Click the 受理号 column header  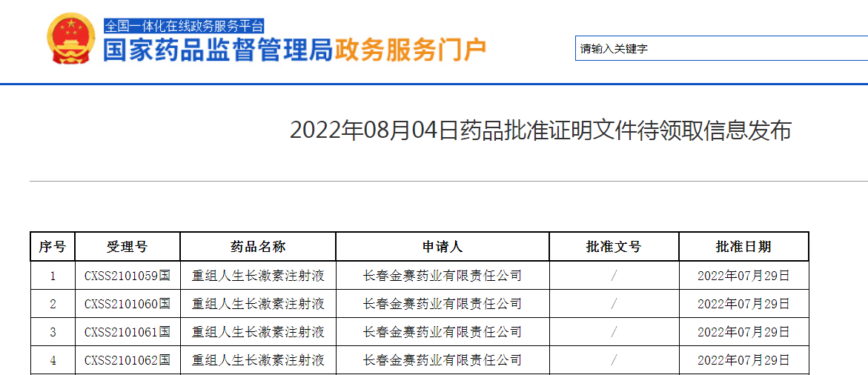pyautogui.click(x=127, y=247)
